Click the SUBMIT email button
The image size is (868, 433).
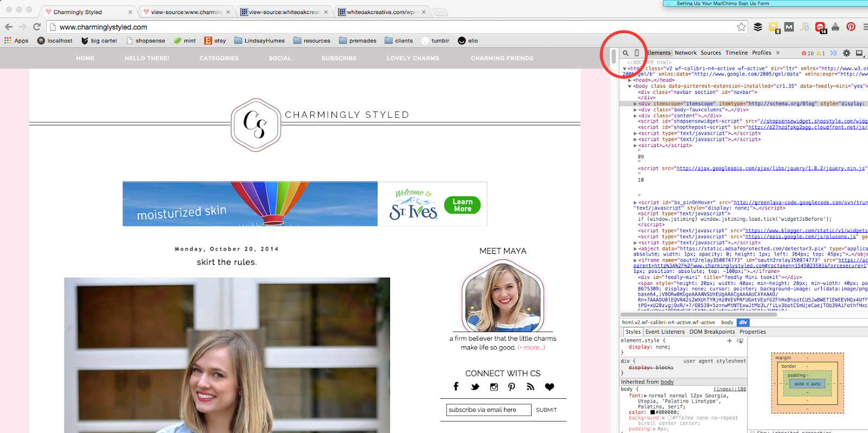pyautogui.click(x=546, y=410)
